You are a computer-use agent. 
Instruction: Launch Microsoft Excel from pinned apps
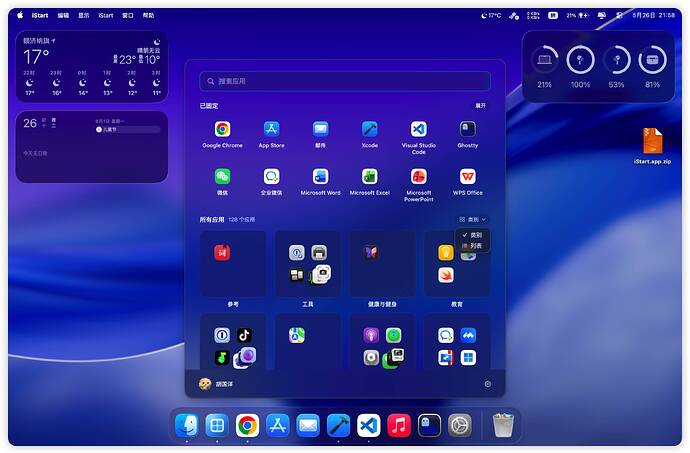coord(370,177)
